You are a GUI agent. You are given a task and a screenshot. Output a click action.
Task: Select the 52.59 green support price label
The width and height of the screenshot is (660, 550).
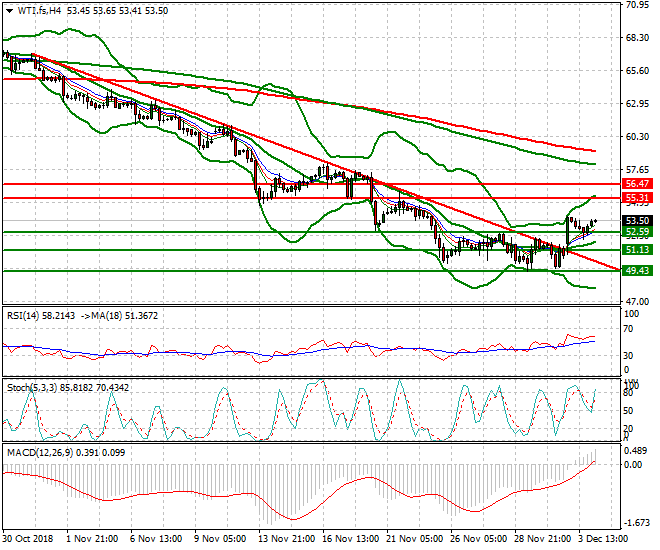click(637, 232)
